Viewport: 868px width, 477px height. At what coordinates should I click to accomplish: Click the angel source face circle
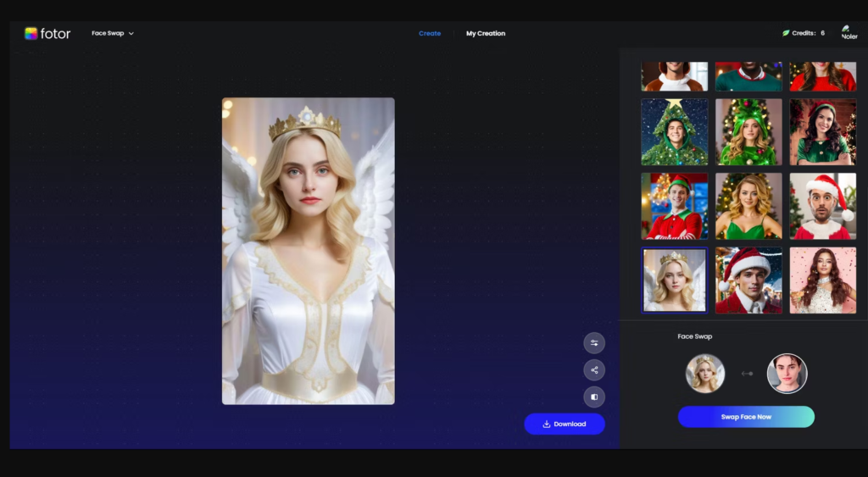click(x=705, y=374)
